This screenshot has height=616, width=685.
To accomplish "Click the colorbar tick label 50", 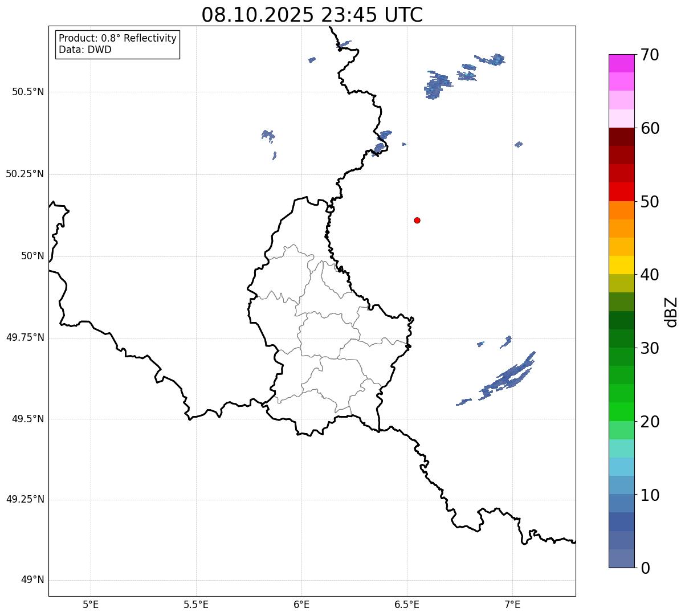I will (x=650, y=202).
